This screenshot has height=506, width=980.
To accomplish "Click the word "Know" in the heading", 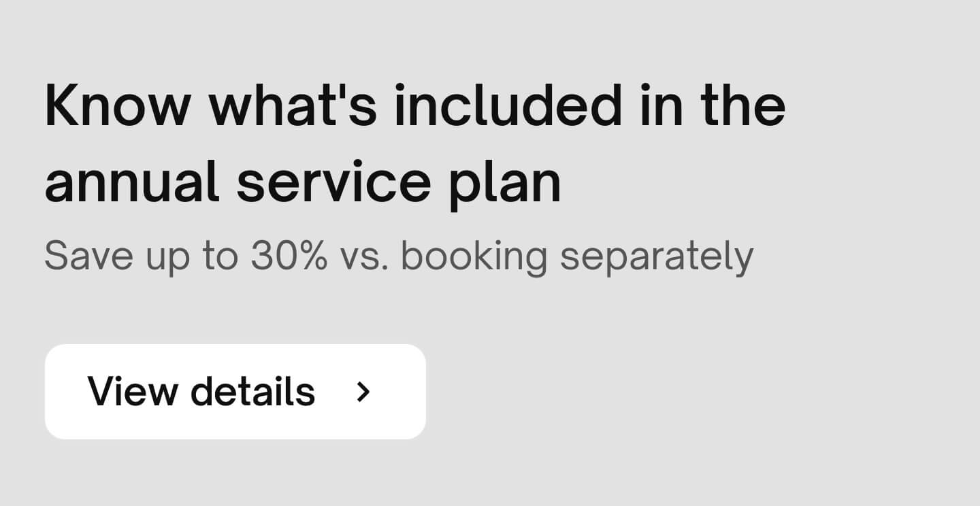I will point(117,105).
